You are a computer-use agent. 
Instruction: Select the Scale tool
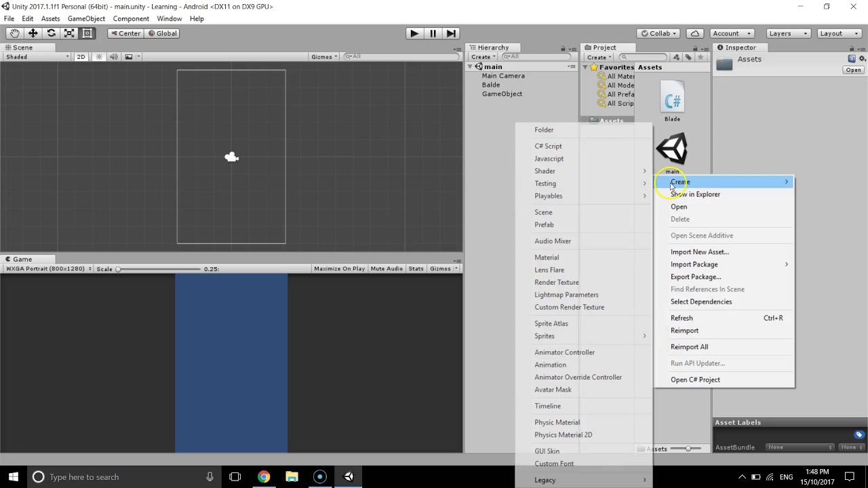[x=69, y=33]
